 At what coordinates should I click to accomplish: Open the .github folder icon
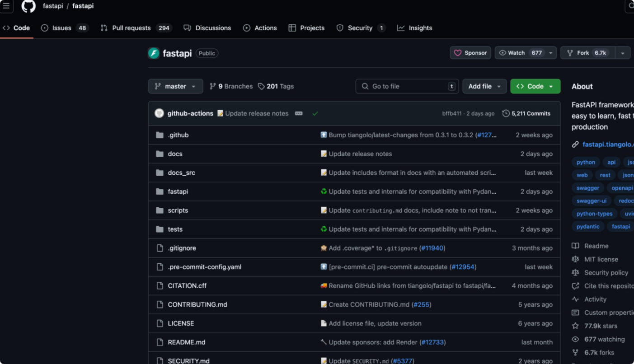160,135
